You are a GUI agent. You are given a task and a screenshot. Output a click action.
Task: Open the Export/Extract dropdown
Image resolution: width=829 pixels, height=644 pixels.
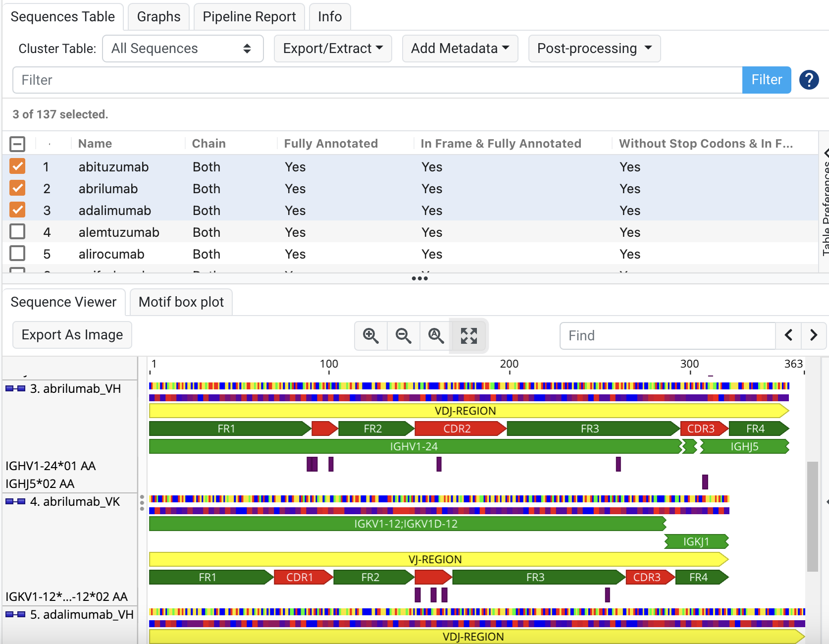click(333, 49)
